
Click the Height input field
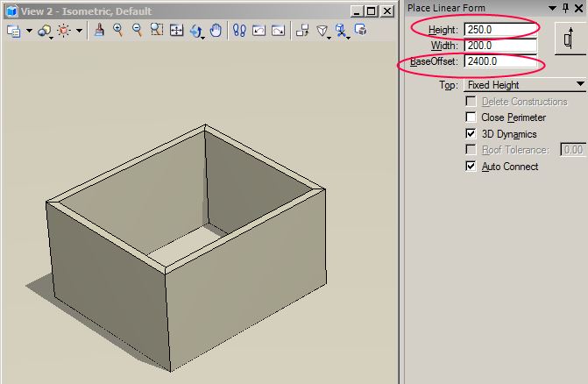[x=499, y=30]
